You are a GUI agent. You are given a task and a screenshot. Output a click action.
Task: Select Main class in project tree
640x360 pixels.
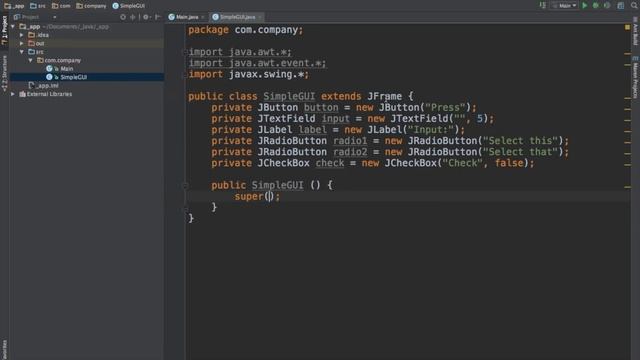coord(67,69)
